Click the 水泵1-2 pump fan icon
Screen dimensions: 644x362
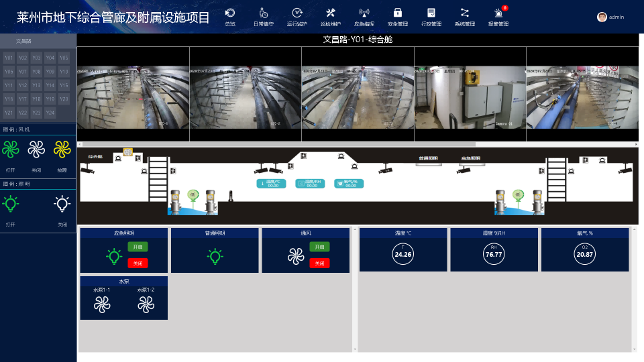[146, 304]
